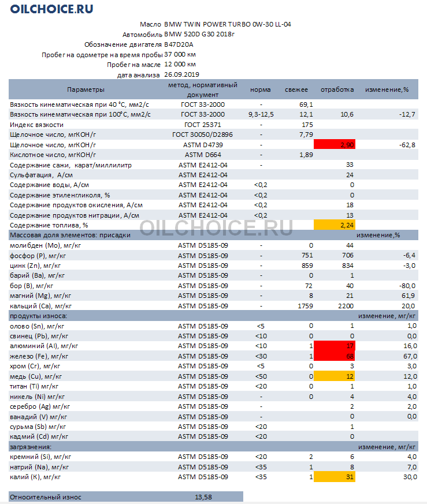The width and height of the screenshot is (427, 504).
Task: Click the продукты износа: section header
Action: click(x=38, y=316)
